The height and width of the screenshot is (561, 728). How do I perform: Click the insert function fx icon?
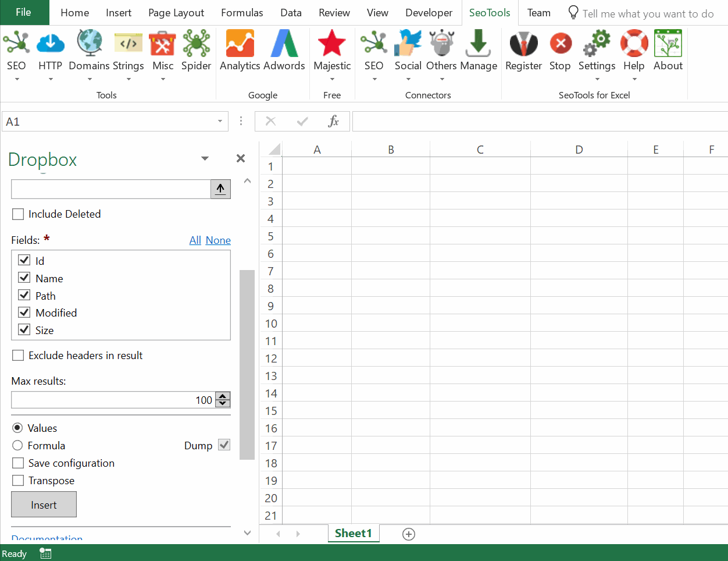coord(333,121)
